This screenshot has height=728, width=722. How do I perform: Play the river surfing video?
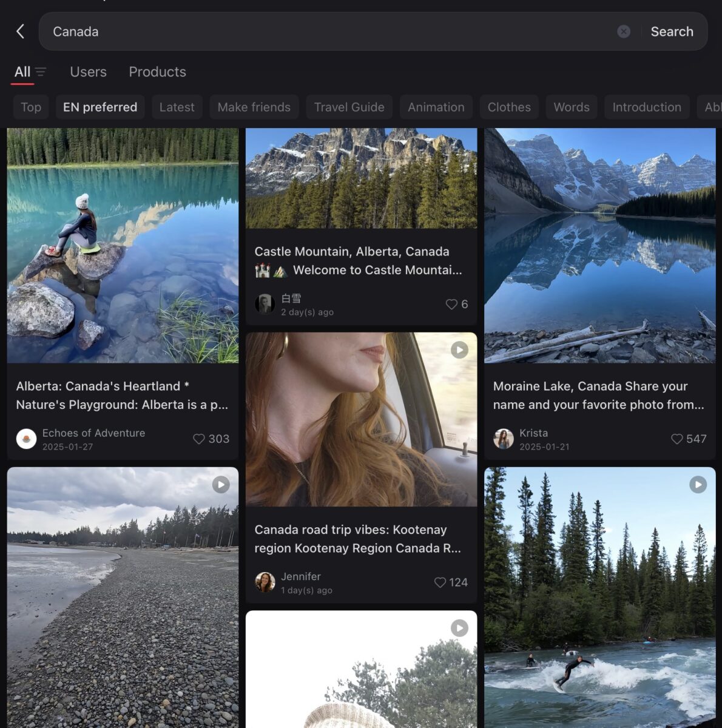pos(698,484)
